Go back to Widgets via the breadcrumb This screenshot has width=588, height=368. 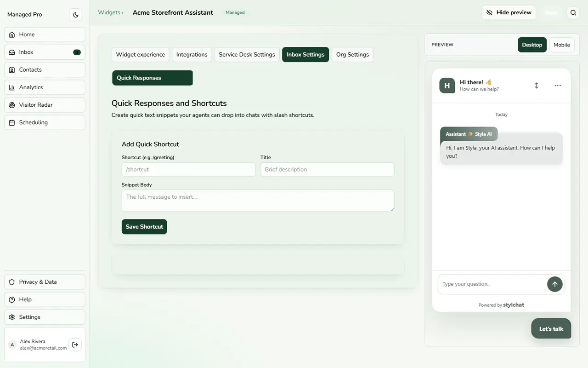click(x=109, y=12)
